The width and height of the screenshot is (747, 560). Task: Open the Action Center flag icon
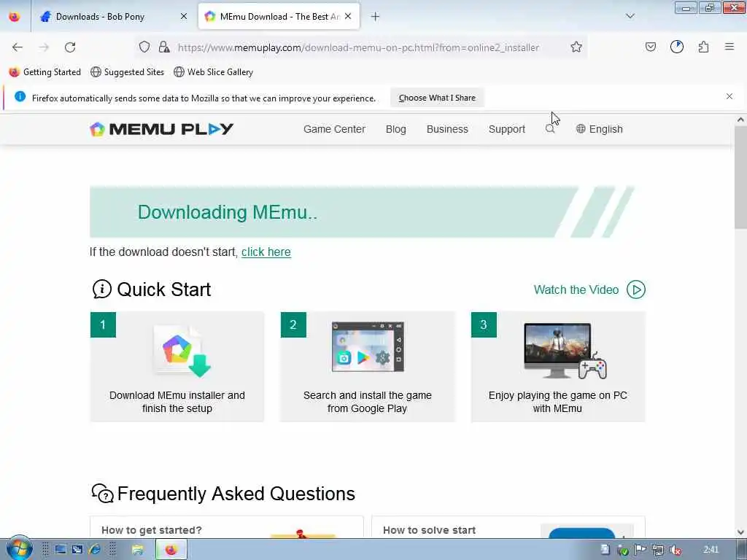[640, 550]
